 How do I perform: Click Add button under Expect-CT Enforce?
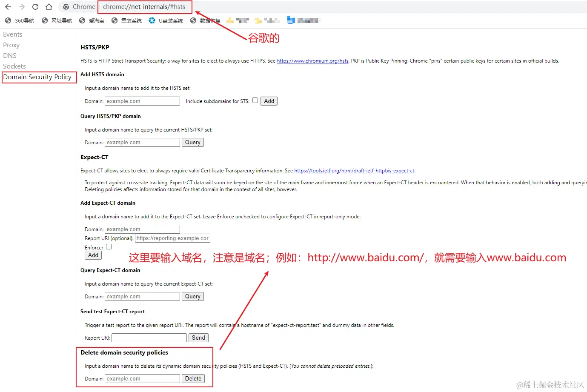[93, 255]
